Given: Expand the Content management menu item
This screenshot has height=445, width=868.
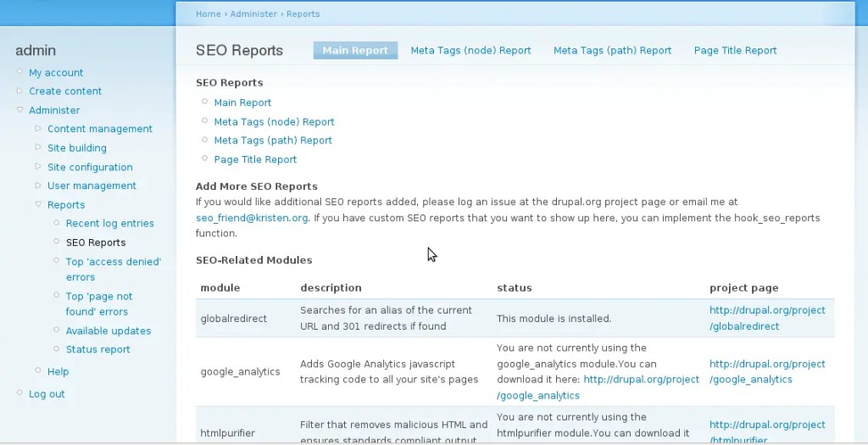Looking at the screenshot, I should point(100,129).
